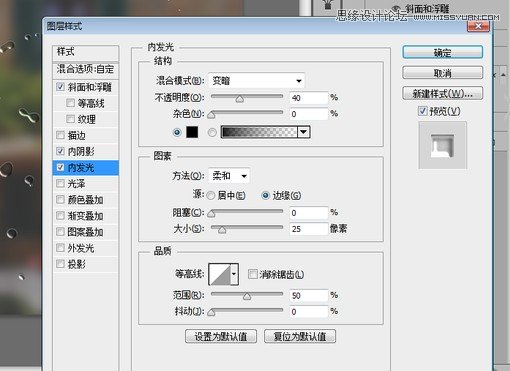This screenshot has width=510, height=371.
Task: Click the 取消 cancel button
Action: click(x=442, y=73)
